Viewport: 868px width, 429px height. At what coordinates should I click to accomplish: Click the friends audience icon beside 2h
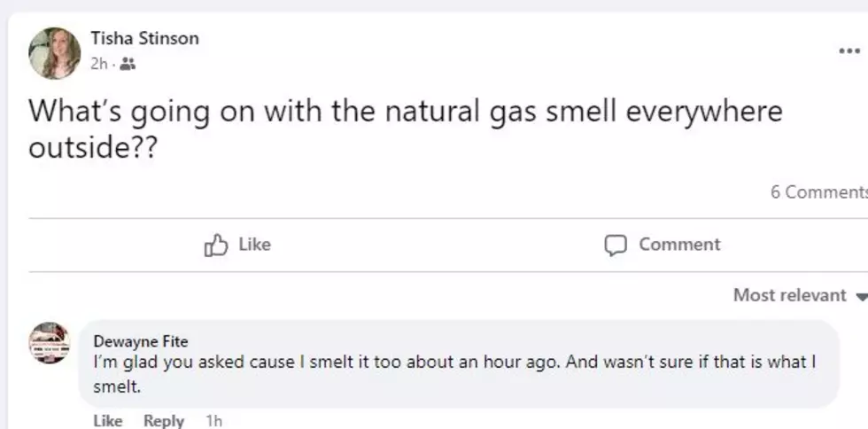(128, 65)
